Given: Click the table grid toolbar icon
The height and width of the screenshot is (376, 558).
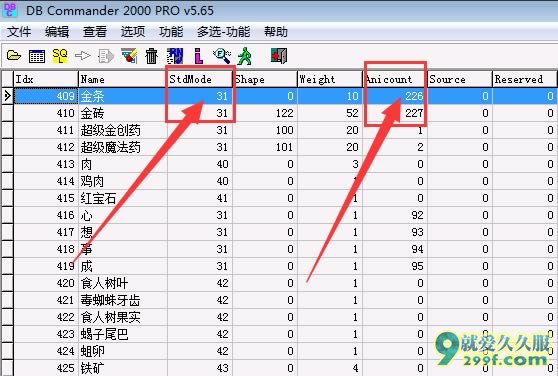Looking at the screenshot, I should pos(37,56).
